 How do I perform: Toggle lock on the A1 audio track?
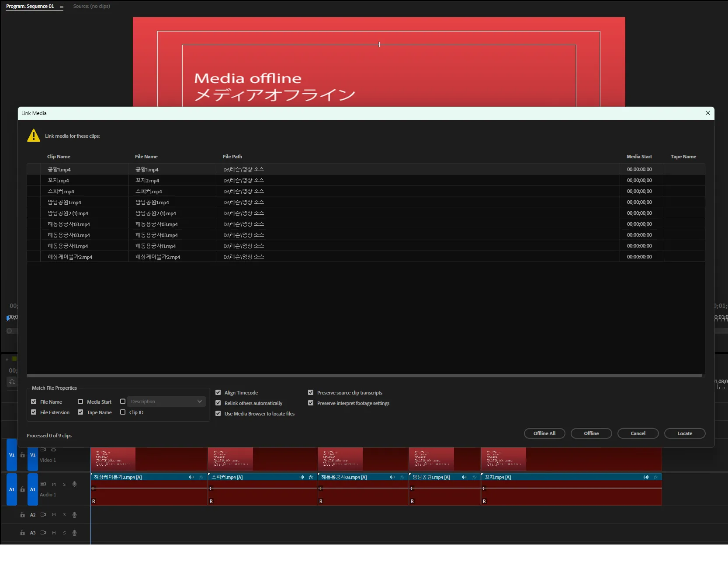[22, 489]
